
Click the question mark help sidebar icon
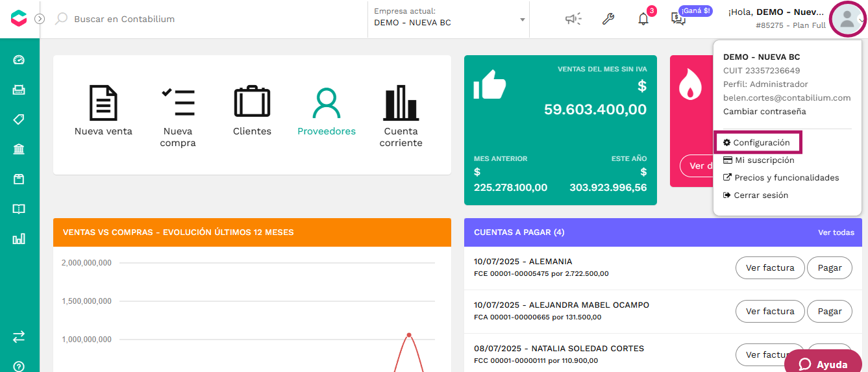[x=19, y=367]
